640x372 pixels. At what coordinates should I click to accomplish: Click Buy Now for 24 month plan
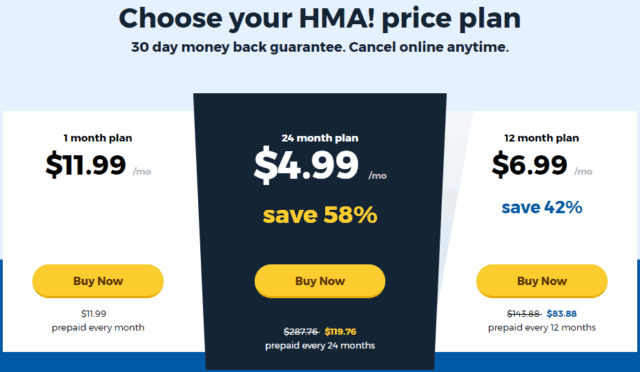320,281
